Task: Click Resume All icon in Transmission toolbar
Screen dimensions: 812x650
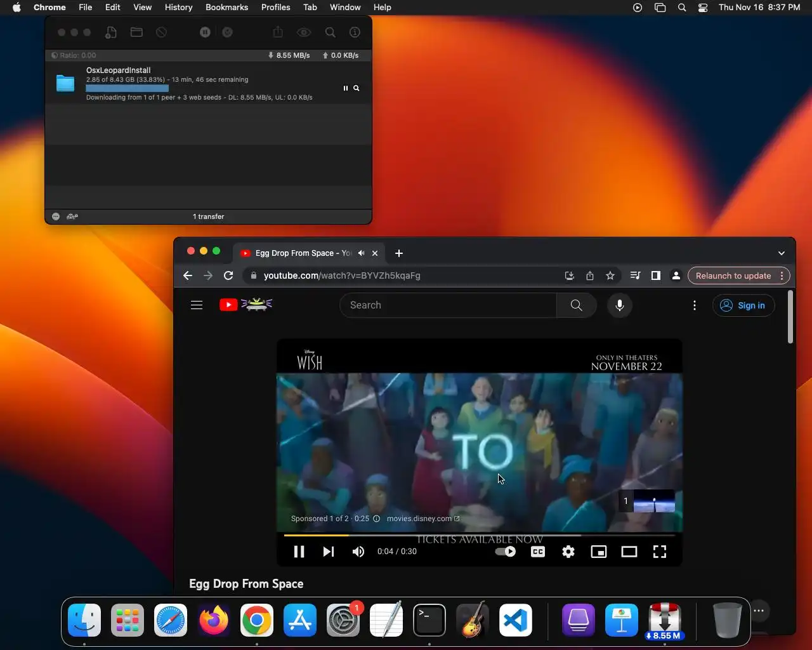Action: (227, 32)
